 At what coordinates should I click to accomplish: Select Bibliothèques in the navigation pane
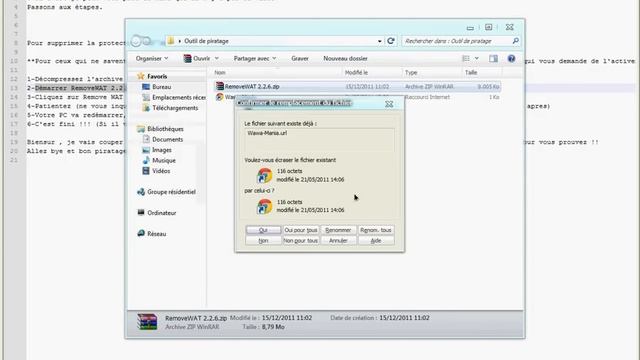click(165, 129)
